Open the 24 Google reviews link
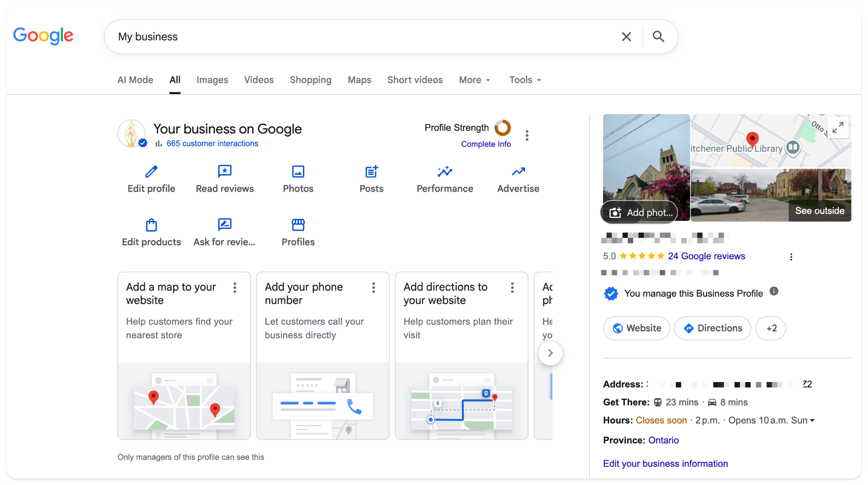This screenshot has height=485, width=868. (x=707, y=256)
